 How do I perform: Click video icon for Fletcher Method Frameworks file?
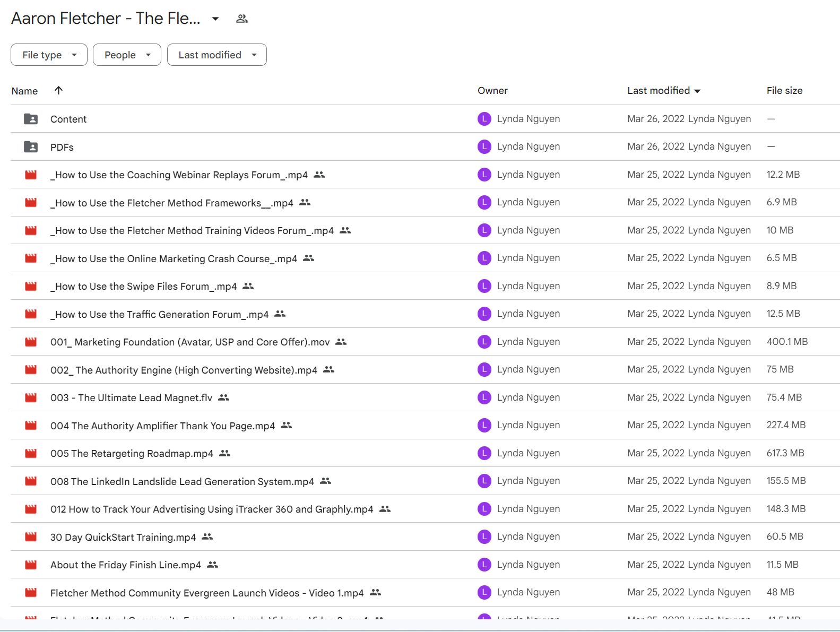click(x=31, y=203)
